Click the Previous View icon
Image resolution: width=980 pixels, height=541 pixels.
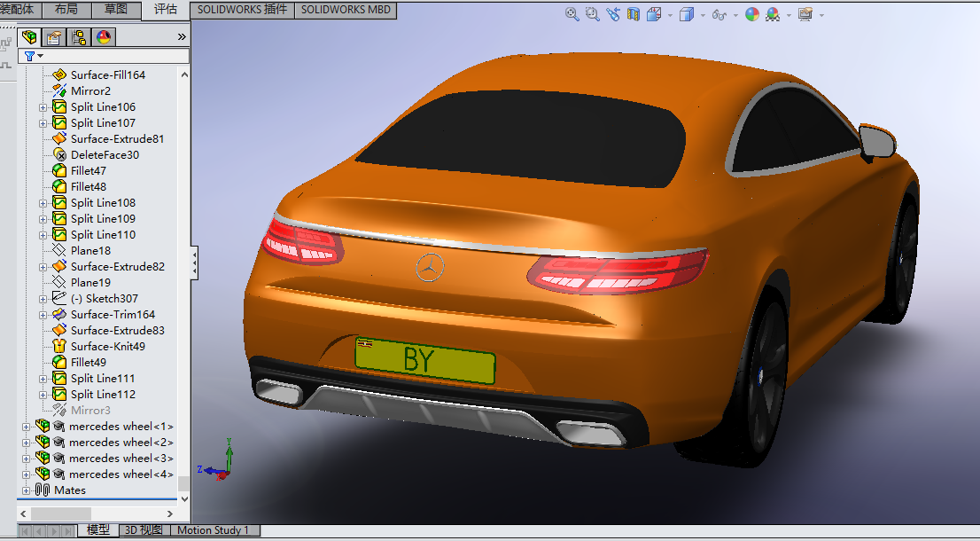[x=613, y=14]
